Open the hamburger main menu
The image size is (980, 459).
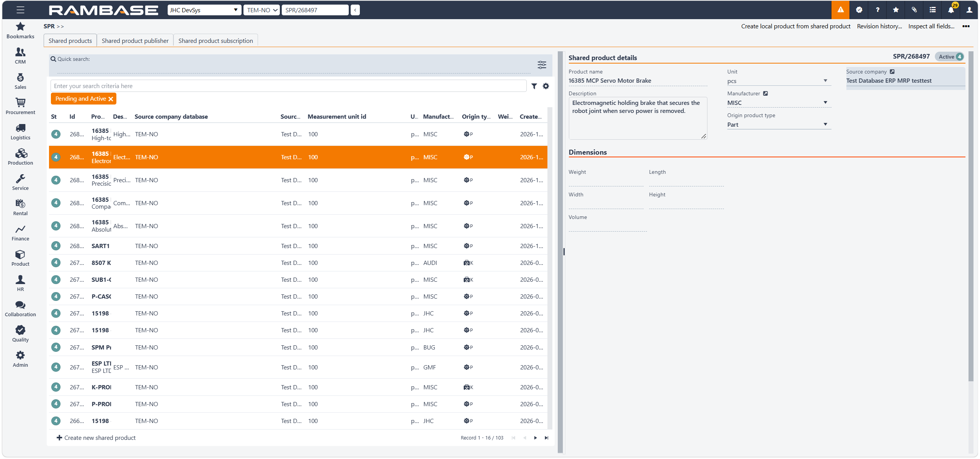[x=20, y=10]
